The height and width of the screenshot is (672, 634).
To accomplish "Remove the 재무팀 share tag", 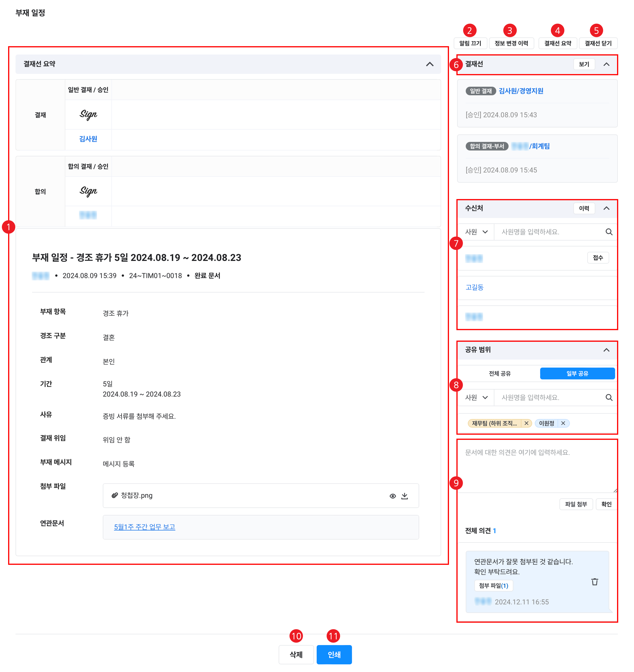I will click(x=526, y=423).
